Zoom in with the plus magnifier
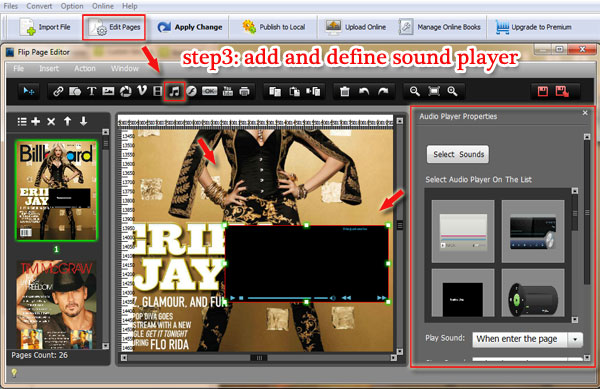 pos(452,91)
